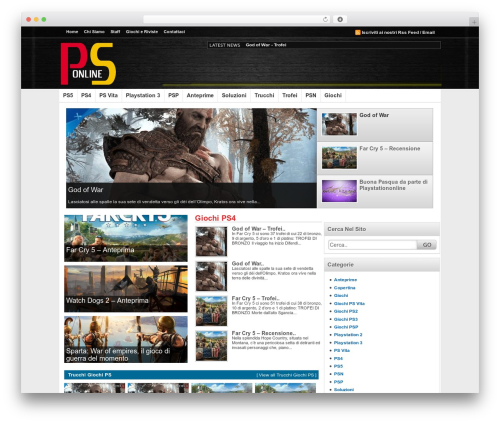Viewport: 500px width, 423px height.
Task: Open Home in the top menu
Action: coord(72,32)
